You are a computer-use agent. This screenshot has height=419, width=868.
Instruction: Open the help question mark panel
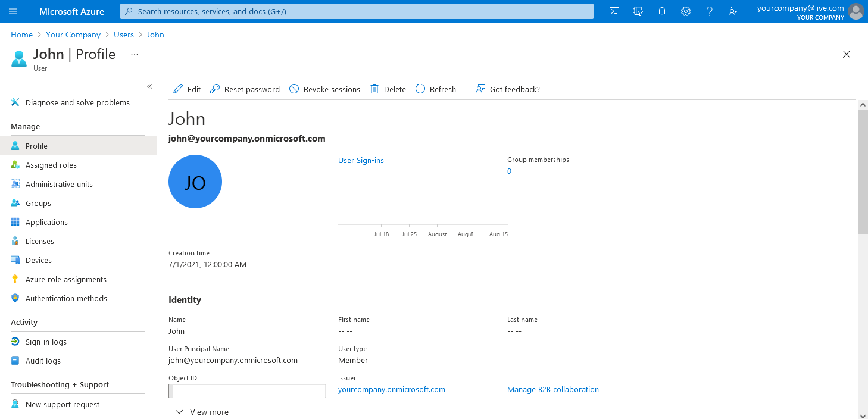click(709, 11)
